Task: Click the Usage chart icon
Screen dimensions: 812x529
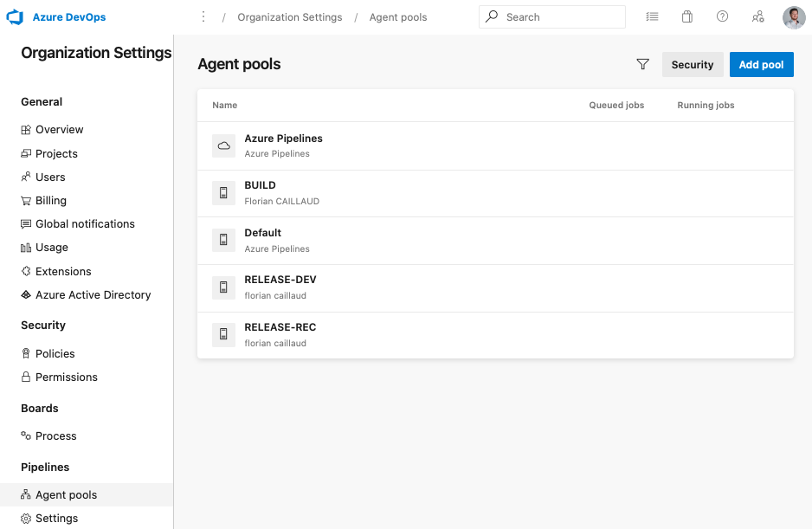Action: point(26,248)
